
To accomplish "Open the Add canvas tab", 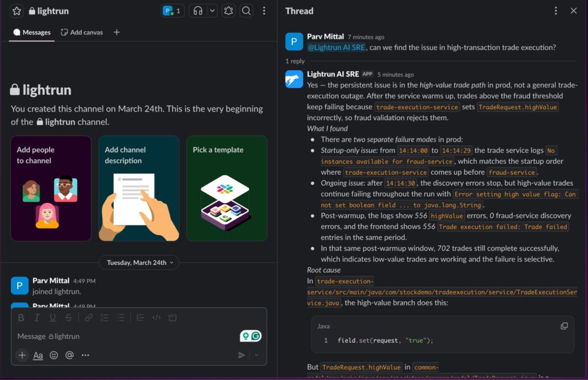I will click(x=81, y=32).
